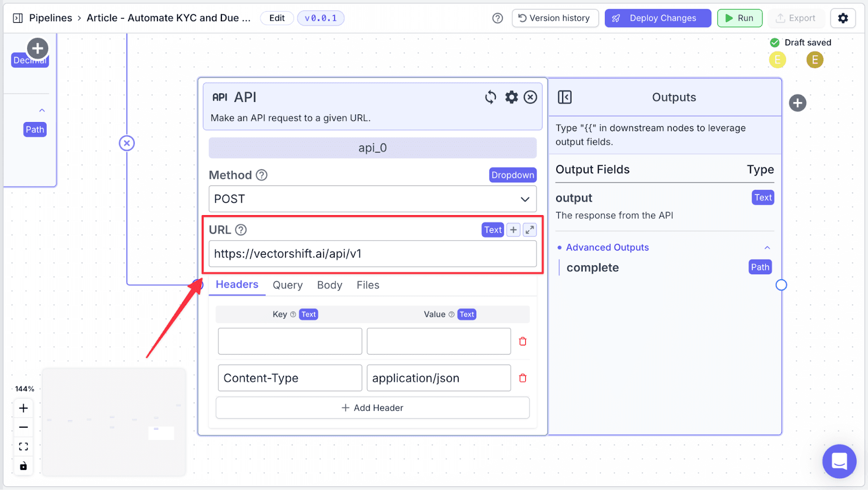Delete the edge using the circled X
The height and width of the screenshot is (490, 868).
coord(127,143)
